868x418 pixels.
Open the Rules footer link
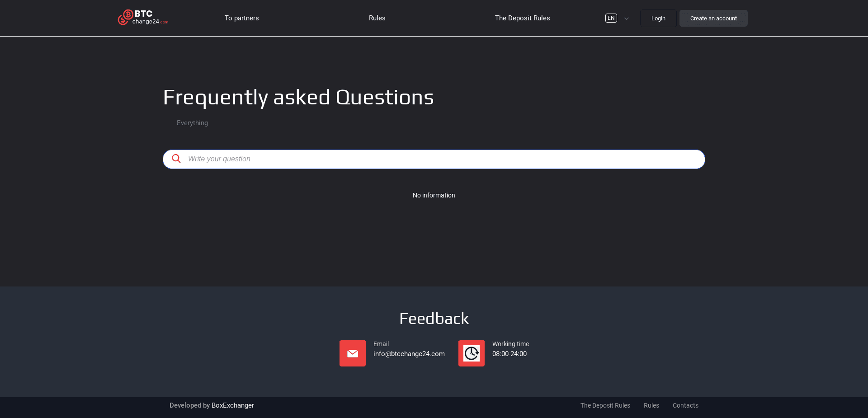coord(651,405)
